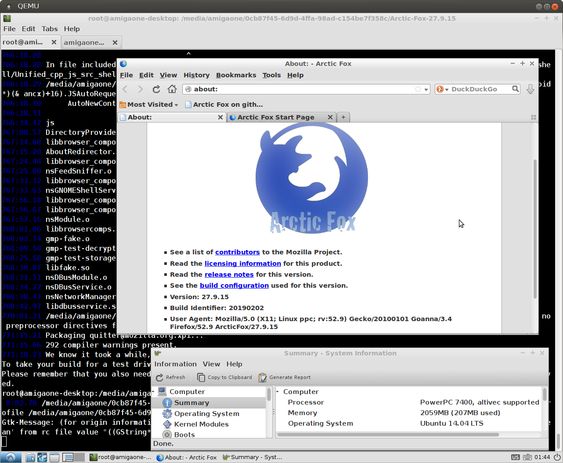Collapse the Computer group in details pane
The image size is (563, 463).
pos(278,392)
